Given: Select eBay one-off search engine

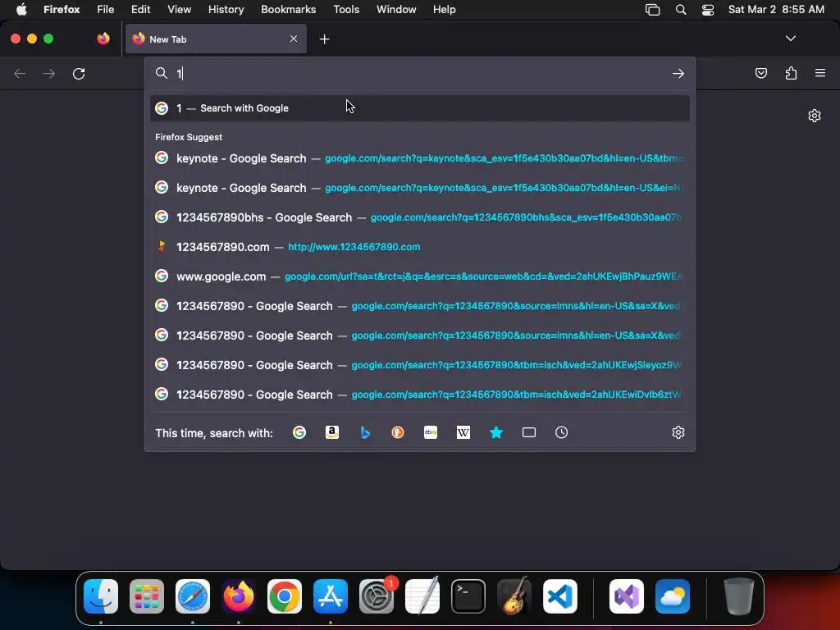Looking at the screenshot, I should click(431, 432).
